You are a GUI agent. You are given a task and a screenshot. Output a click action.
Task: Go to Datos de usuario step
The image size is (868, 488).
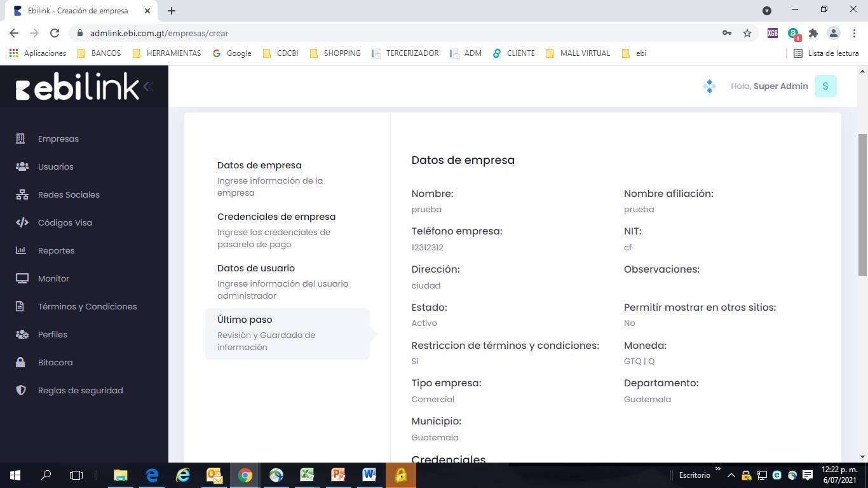tap(287, 281)
